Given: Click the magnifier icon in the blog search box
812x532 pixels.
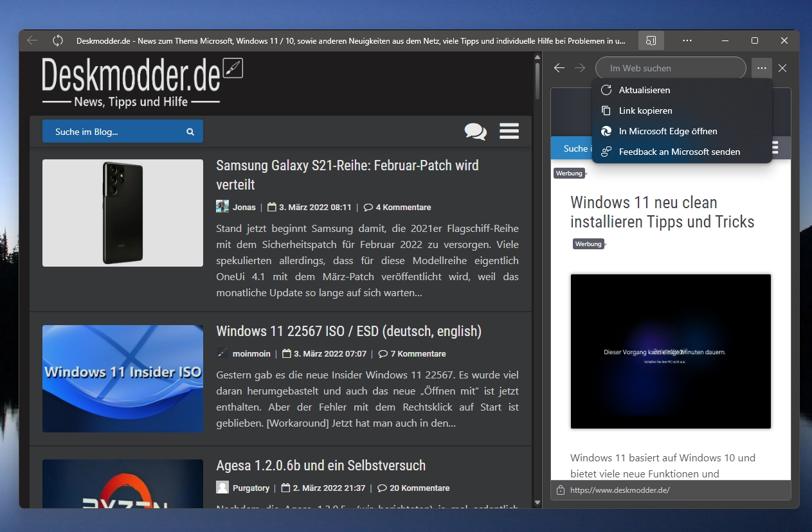Looking at the screenshot, I should 190,132.
